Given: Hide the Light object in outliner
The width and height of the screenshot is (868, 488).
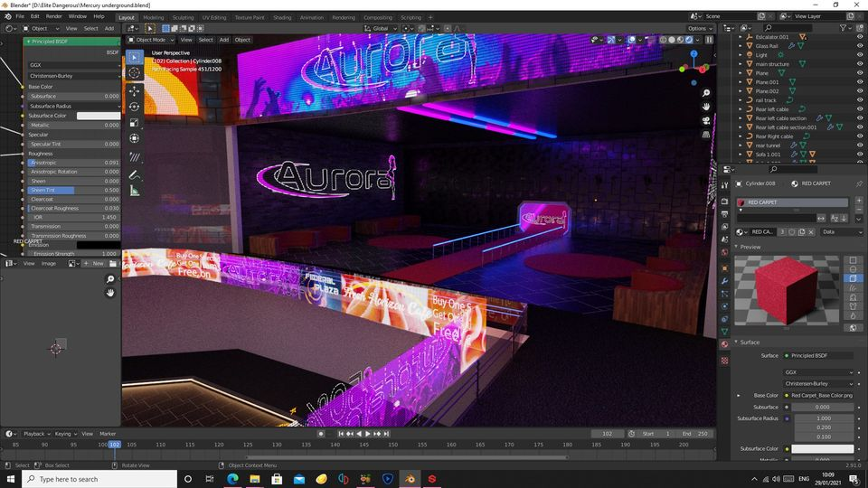Looking at the screenshot, I should (x=860, y=55).
